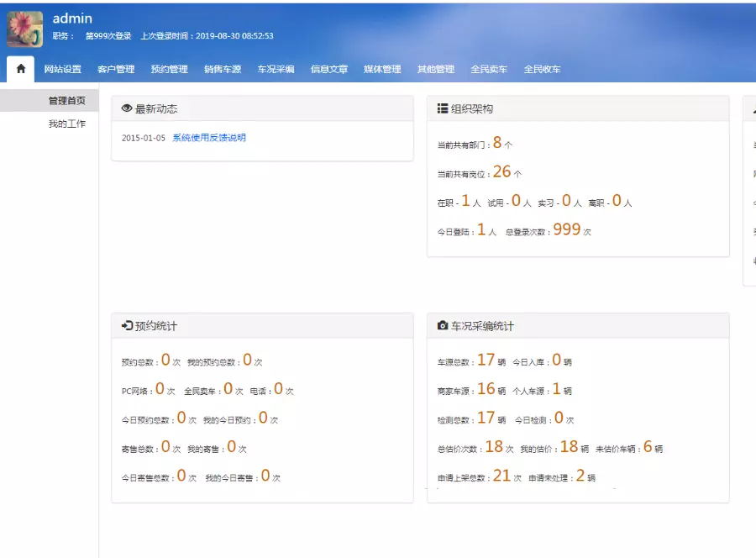Open the 网站设置 menu
756x558 pixels.
[63, 70]
